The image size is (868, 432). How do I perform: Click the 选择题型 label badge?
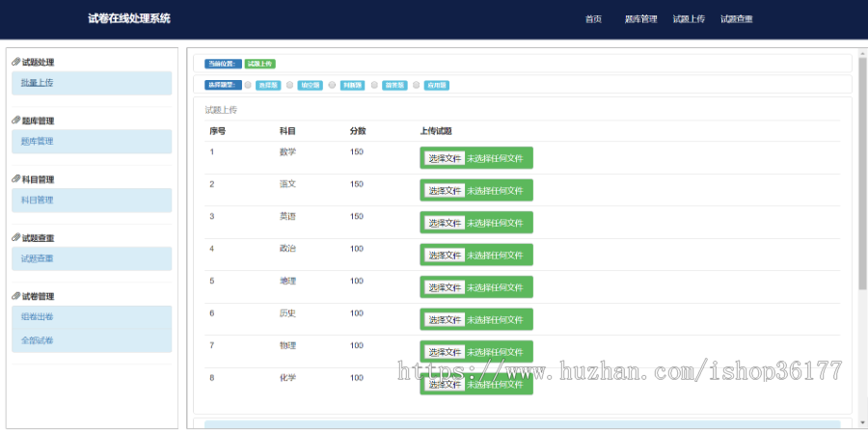223,85
